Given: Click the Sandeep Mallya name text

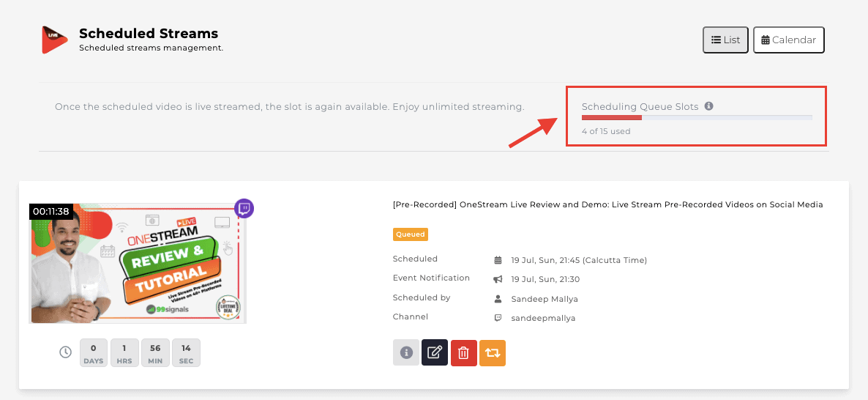Looking at the screenshot, I should [543, 299].
